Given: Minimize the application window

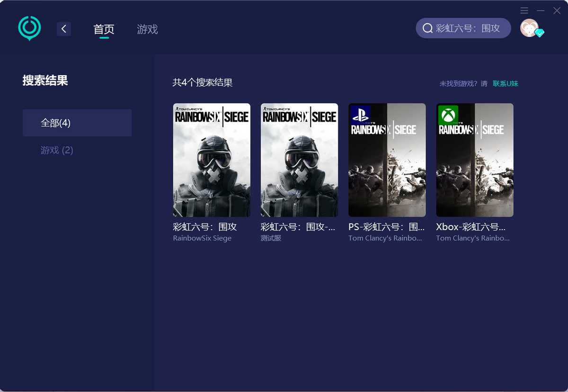Looking at the screenshot, I should (x=541, y=10).
